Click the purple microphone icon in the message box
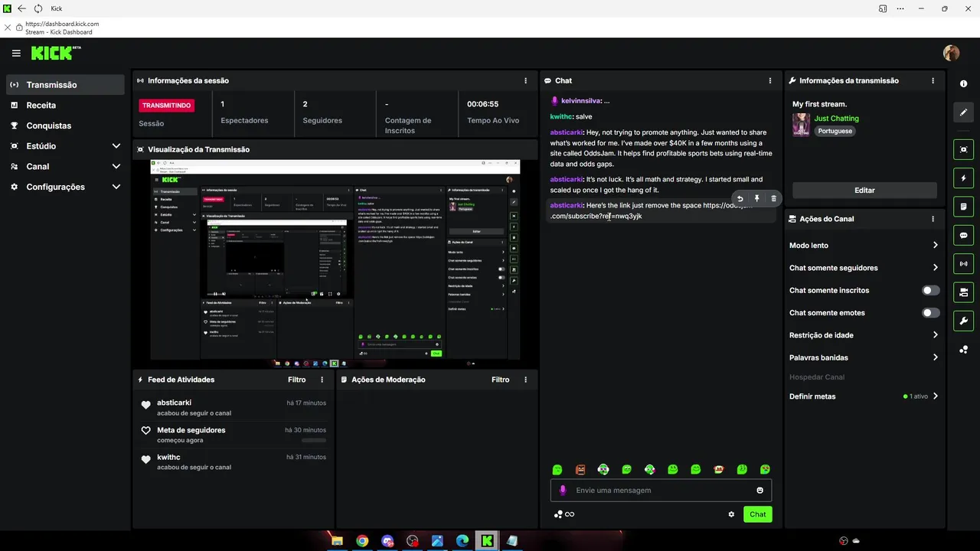This screenshot has height=551, width=980. pos(563,491)
